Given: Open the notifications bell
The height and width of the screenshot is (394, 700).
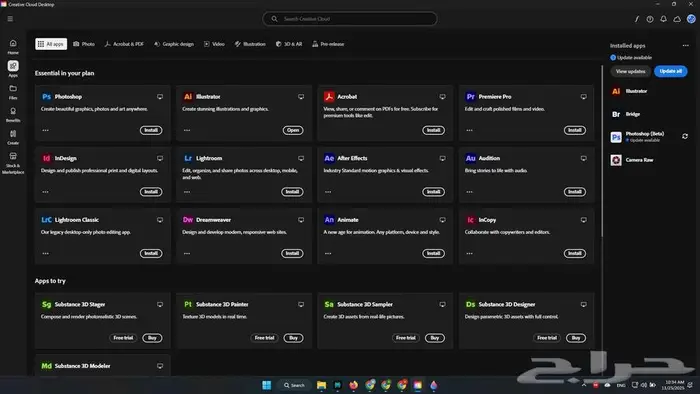Looking at the screenshot, I should point(663,19).
